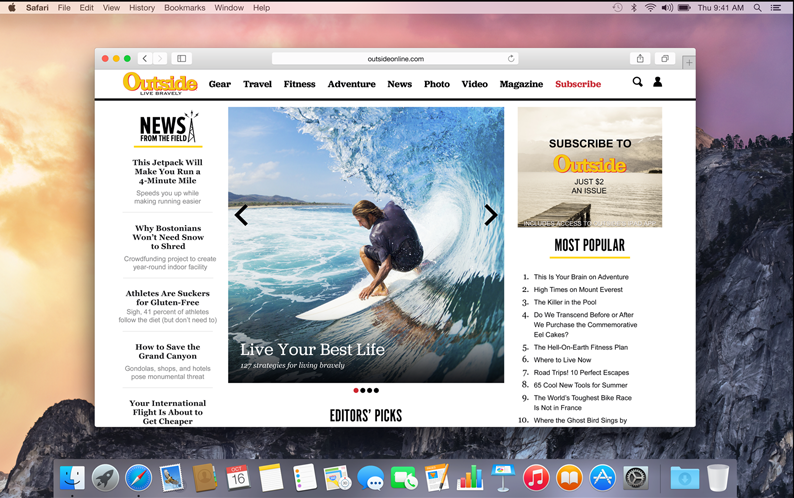Open the show all tabs icon

(665, 59)
